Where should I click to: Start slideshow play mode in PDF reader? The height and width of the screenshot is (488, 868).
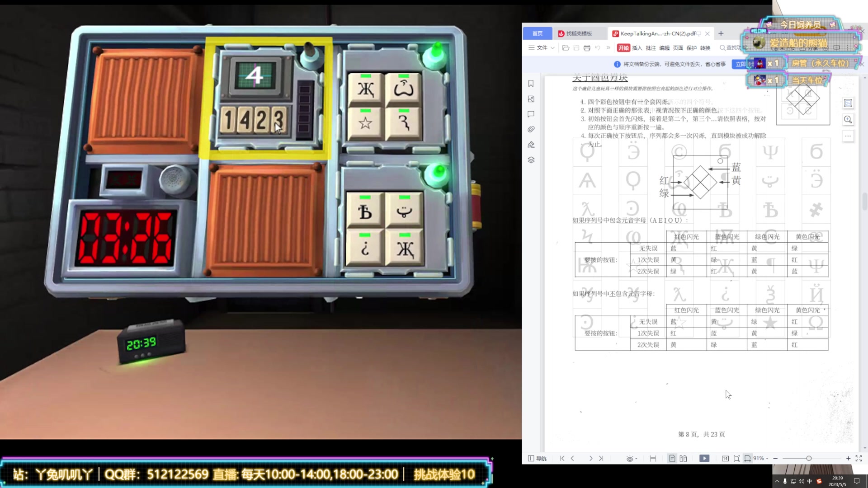704,458
